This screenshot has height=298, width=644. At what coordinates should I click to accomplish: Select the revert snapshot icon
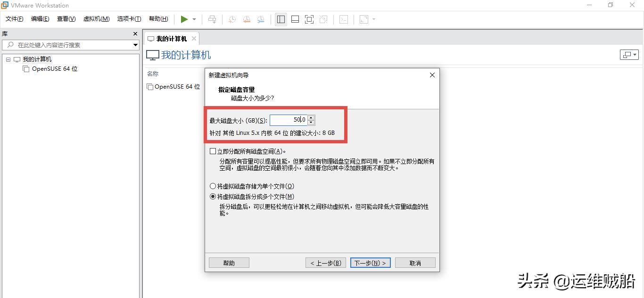click(x=246, y=19)
